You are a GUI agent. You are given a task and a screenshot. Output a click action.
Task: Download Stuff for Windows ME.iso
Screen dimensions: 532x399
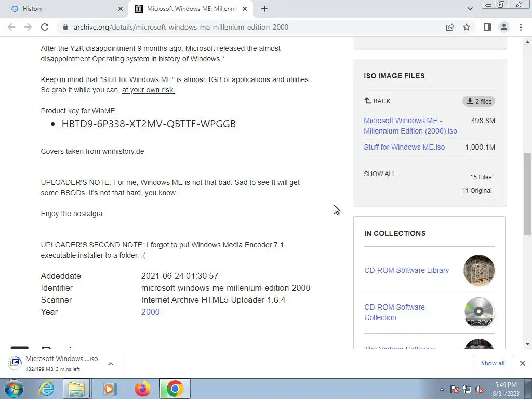click(x=404, y=147)
